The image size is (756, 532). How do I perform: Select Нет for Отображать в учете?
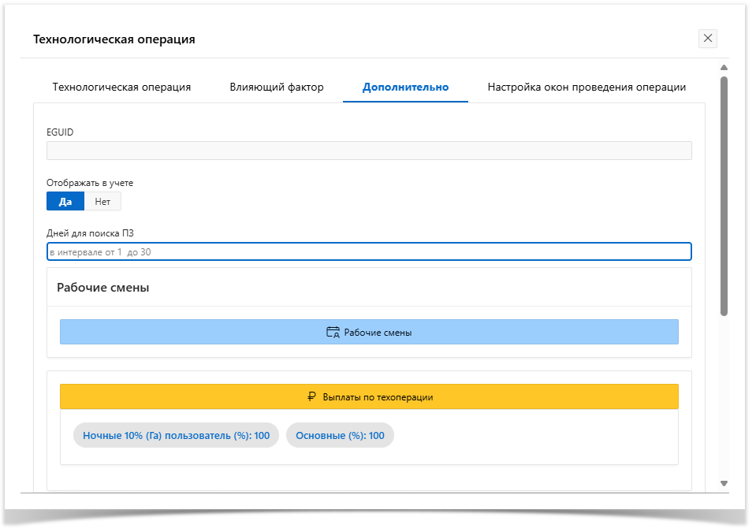pyautogui.click(x=102, y=202)
